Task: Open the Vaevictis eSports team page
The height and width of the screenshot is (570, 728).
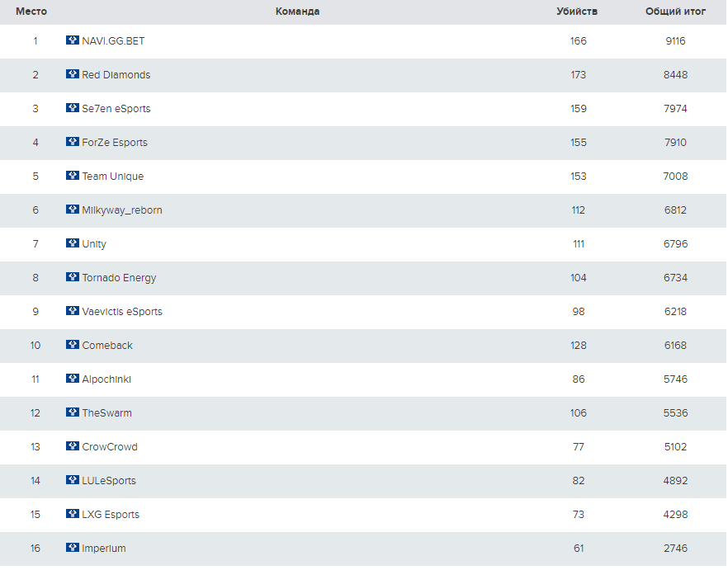Action: coord(122,312)
